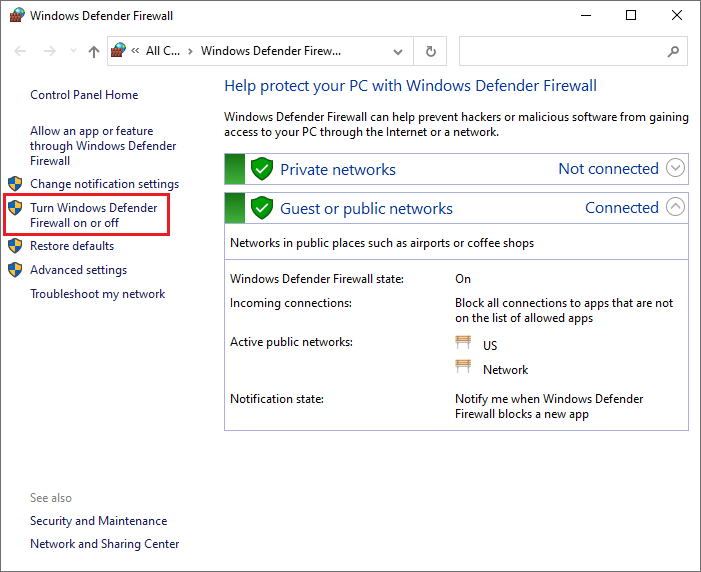This screenshot has height=572, width=701.
Task: Click 'Block all connections to apps' text
Action: (564, 310)
